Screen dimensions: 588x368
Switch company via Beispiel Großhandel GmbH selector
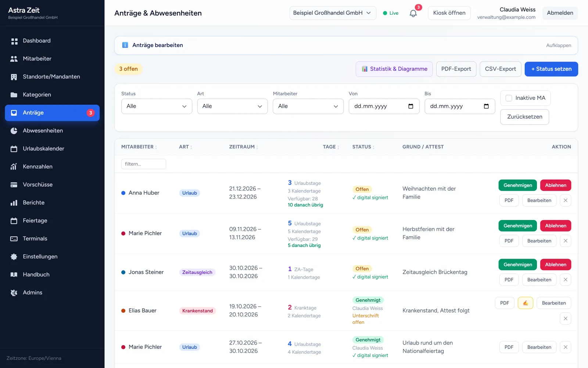(333, 13)
